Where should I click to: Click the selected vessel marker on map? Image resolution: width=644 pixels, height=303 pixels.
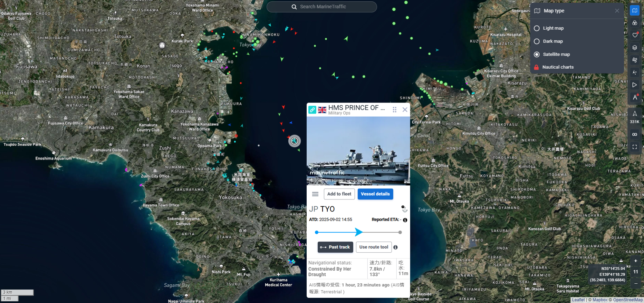[295, 141]
